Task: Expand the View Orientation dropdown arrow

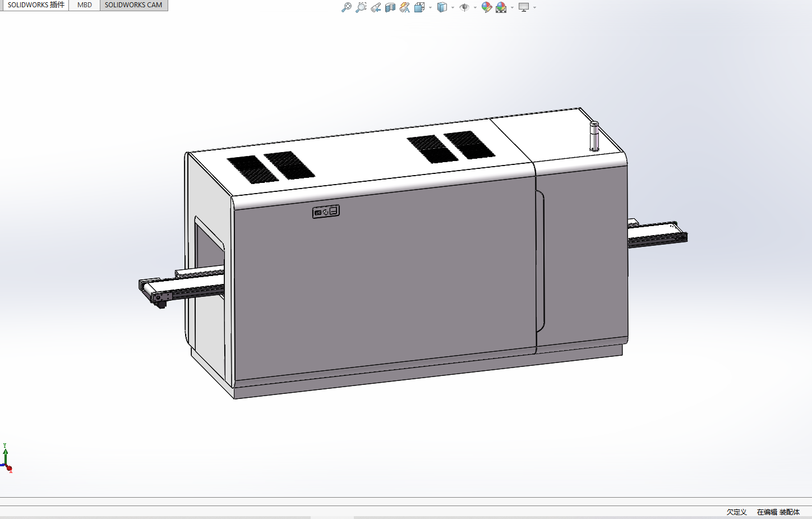Action: pyautogui.click(x=430, y=8)
